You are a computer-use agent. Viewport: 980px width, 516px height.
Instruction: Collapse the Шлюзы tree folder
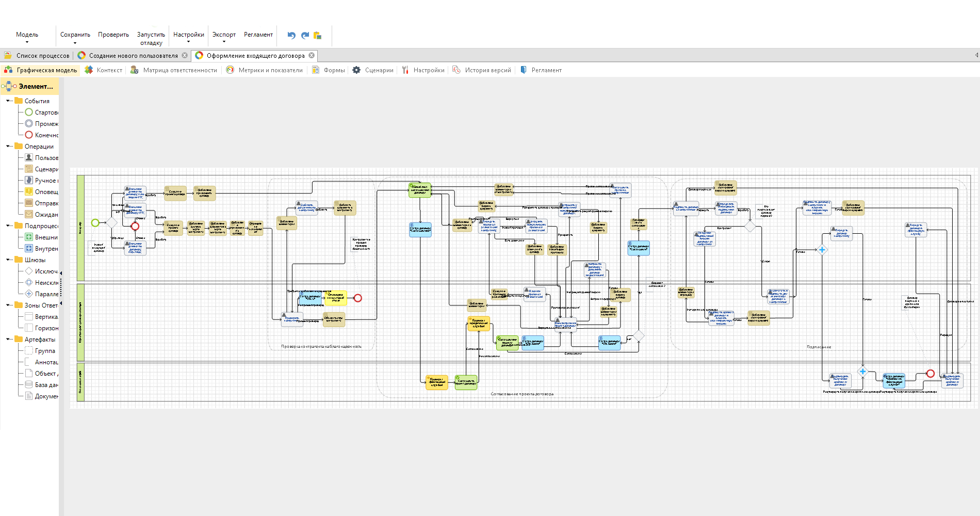[x=8, y=260]
